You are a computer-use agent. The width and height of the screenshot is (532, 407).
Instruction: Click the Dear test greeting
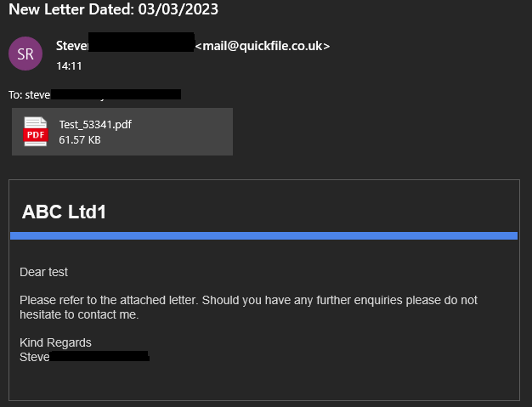click(x=44, y=272)
